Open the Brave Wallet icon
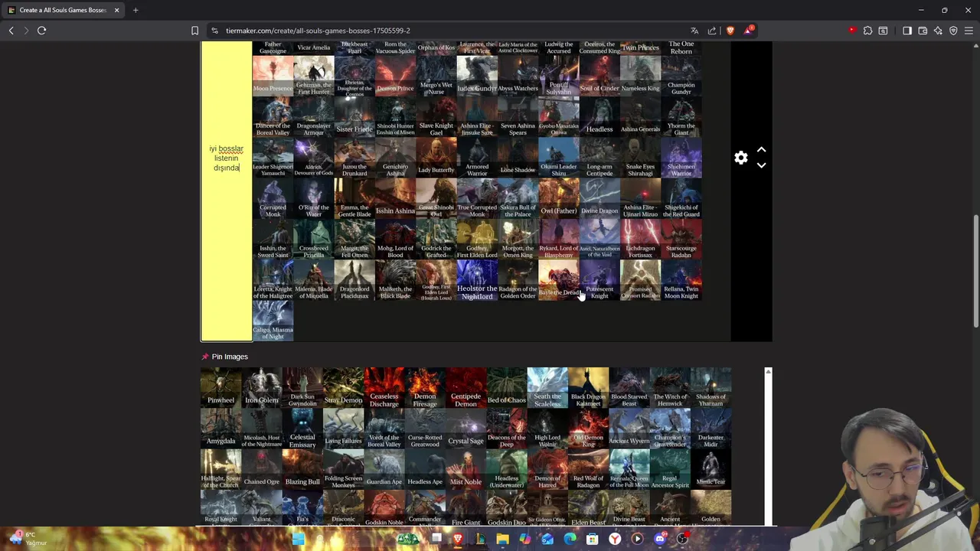Viewport: 980px width, 551px height. click(x=923, y=31)
